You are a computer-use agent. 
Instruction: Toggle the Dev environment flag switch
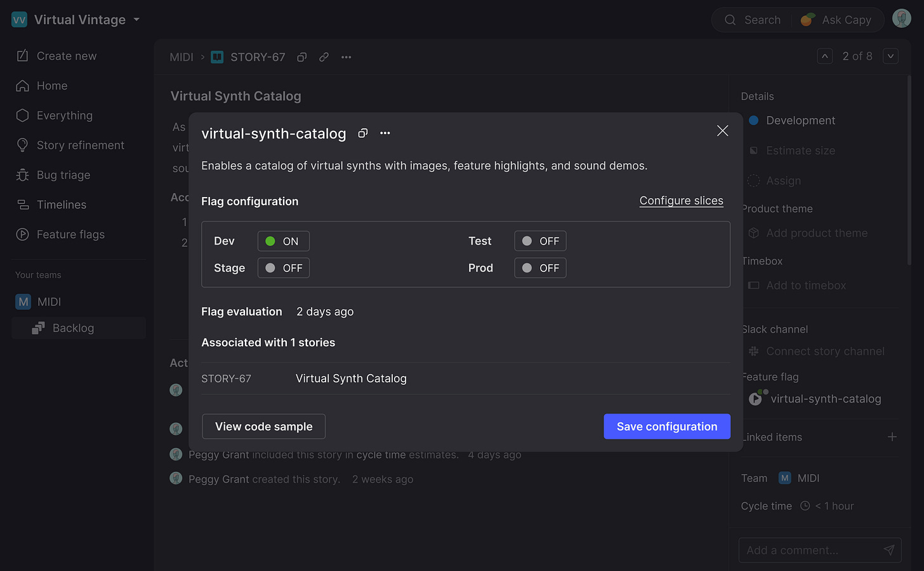pos(283,241)
